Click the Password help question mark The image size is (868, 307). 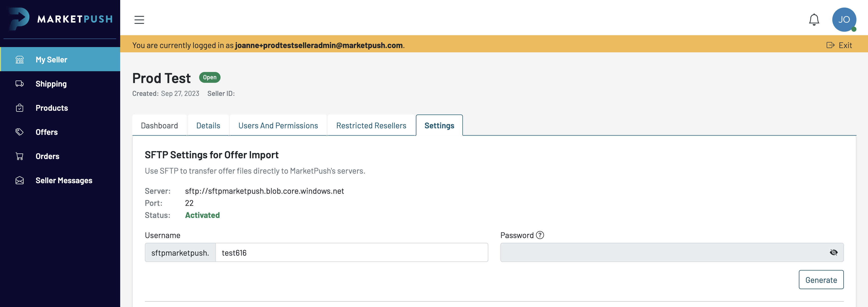point(540,235)
